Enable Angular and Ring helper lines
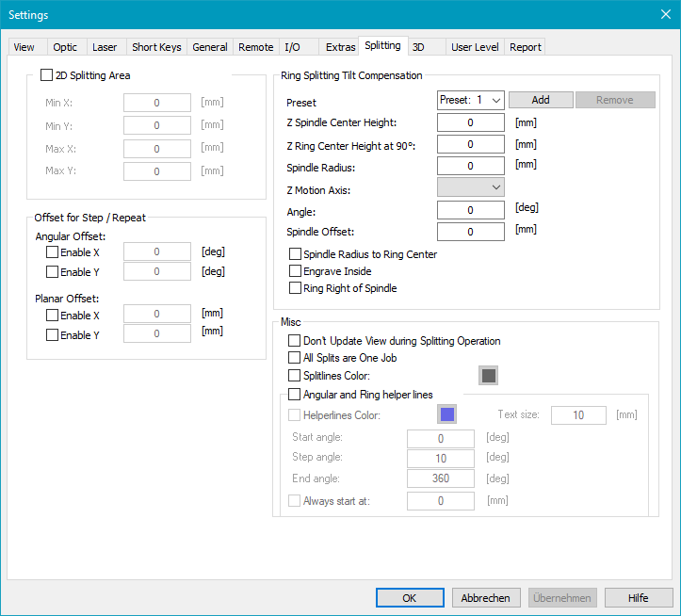The image size is (681, 616). point(296,395)
